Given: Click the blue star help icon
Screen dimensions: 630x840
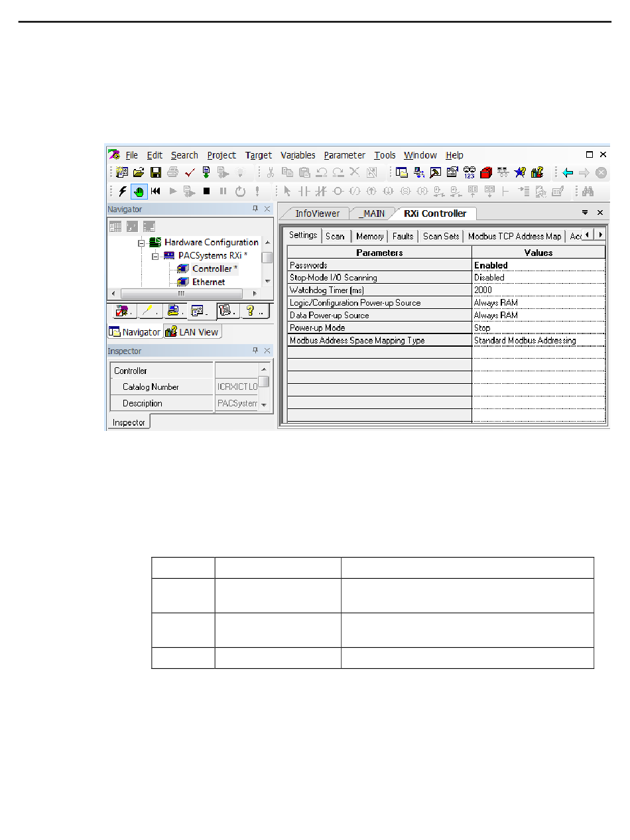Looking at the screenshot, I should tap(520, 172).
